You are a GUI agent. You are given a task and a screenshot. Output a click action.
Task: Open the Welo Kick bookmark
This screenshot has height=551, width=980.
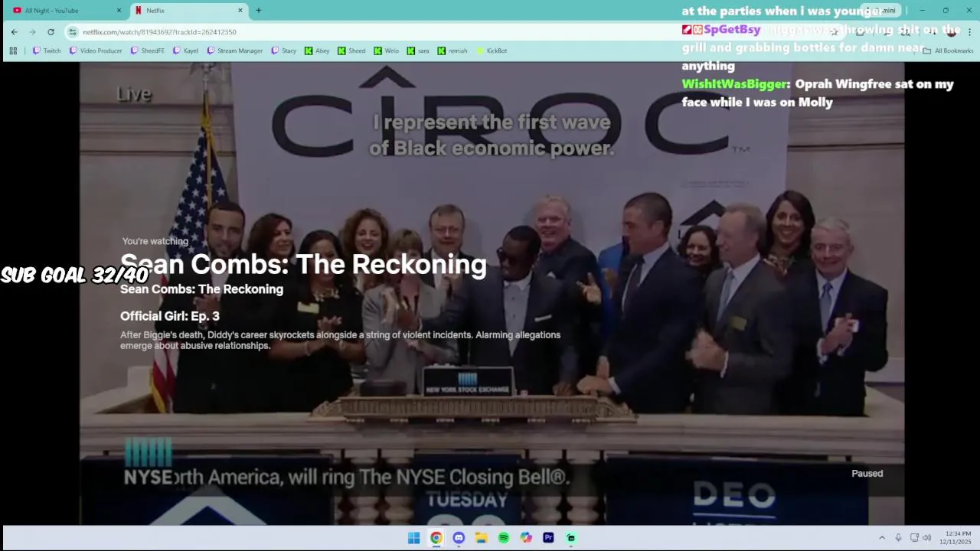pos(387,51)
